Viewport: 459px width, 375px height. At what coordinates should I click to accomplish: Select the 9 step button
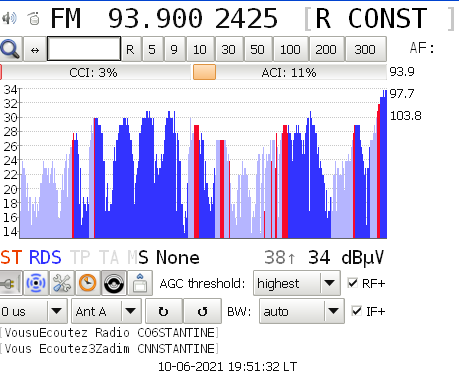coord(174,49)
